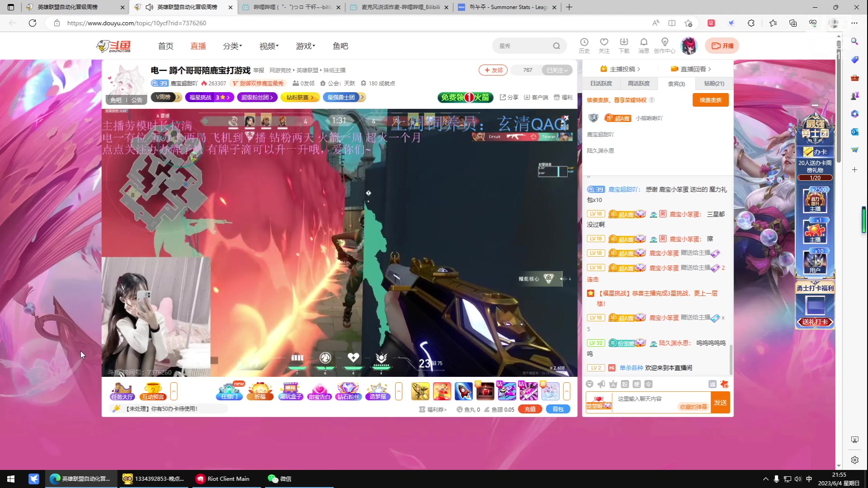This screenshot has height=488, width=868.
Task: Click the 举报 report link
Action: pos(259,70)
